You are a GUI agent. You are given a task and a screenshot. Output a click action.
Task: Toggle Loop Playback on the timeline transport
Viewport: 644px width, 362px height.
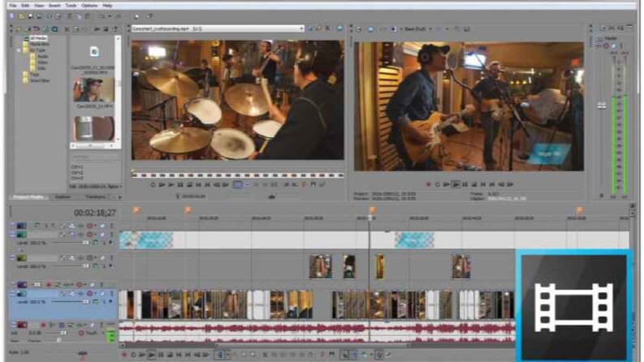(x=133, y=355)
